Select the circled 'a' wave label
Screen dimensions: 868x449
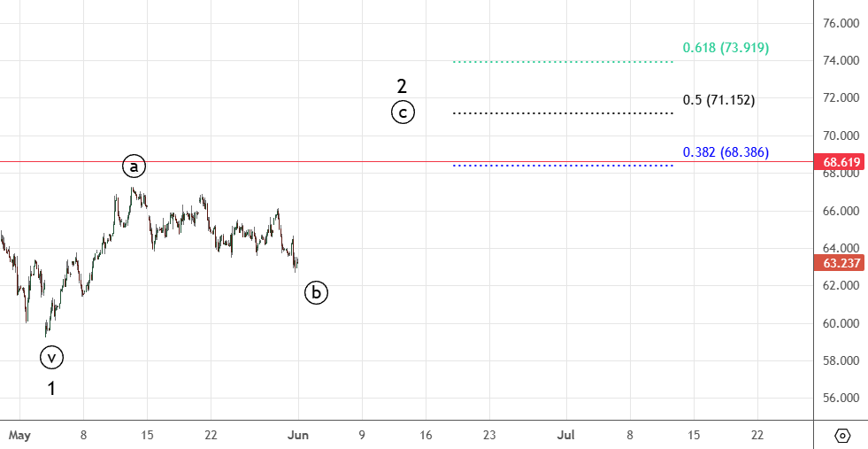(134, 166)
